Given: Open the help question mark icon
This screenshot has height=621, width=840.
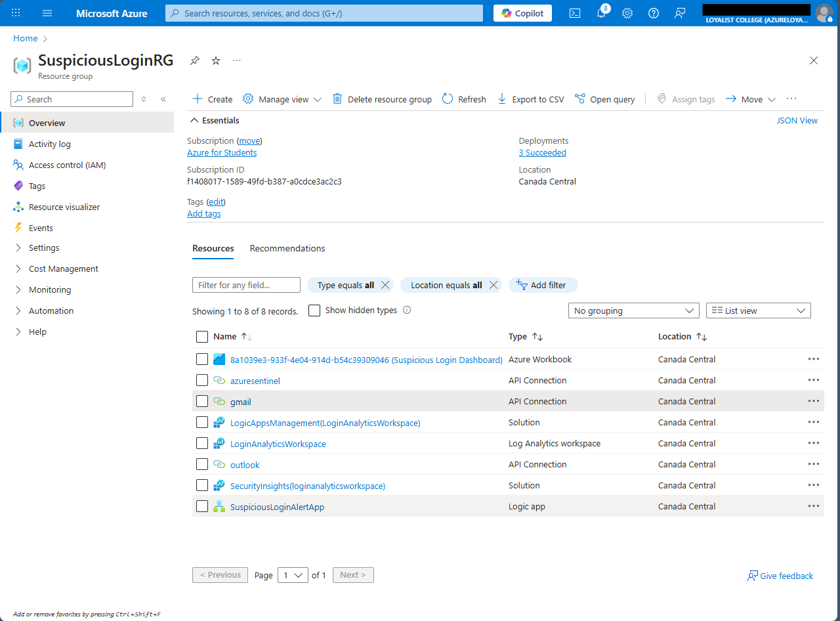Looking at the screenshot, I should [654, 13].
